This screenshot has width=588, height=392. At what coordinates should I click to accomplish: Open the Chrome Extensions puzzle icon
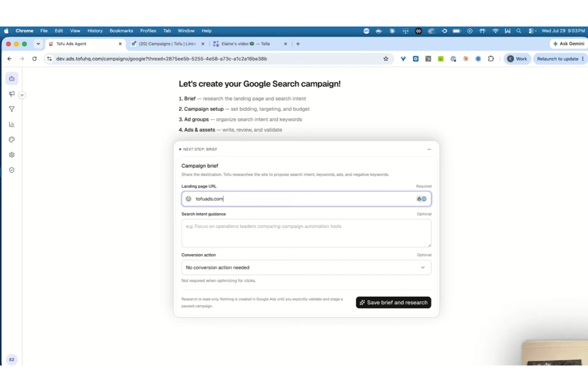(491, 59)
